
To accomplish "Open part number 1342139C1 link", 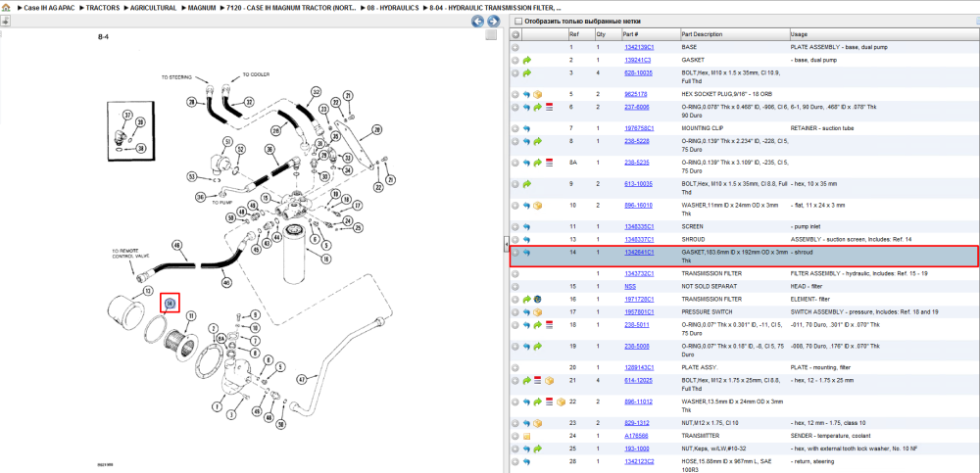I will [639, 47].
